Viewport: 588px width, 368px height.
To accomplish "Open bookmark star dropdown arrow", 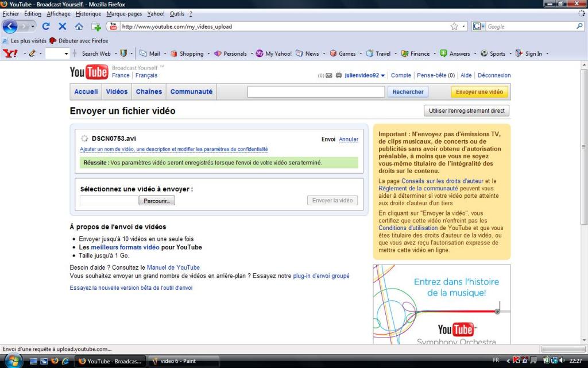I will [463, 26].
